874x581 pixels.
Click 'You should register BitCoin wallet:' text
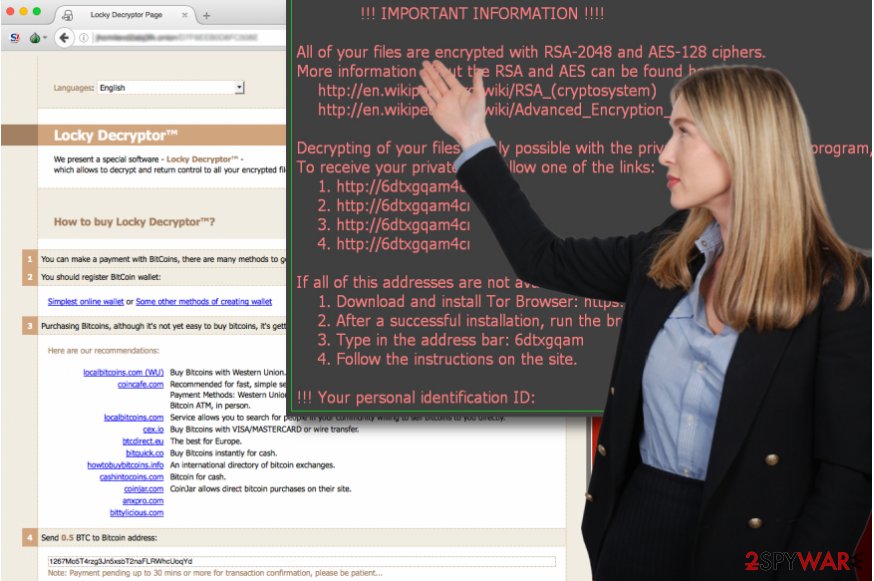[x=101, y=277]
